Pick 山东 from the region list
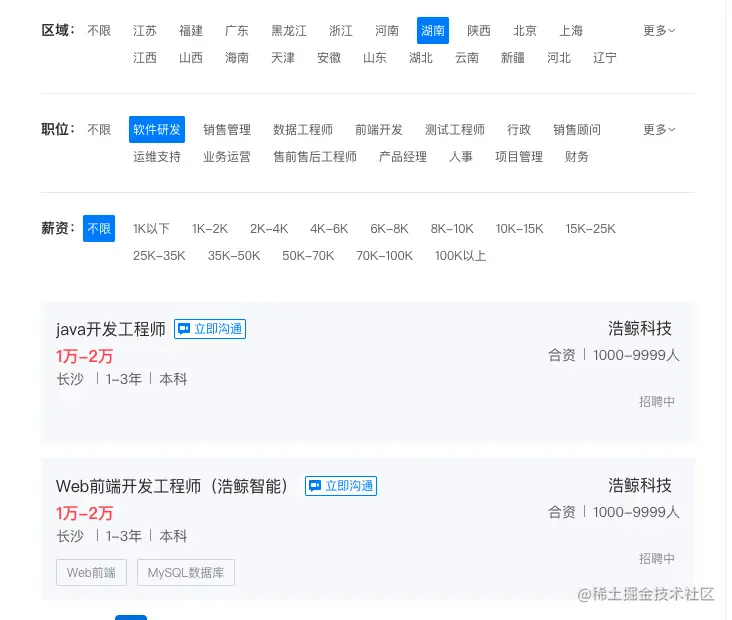732x620 pixels. (x=375, y=58)
